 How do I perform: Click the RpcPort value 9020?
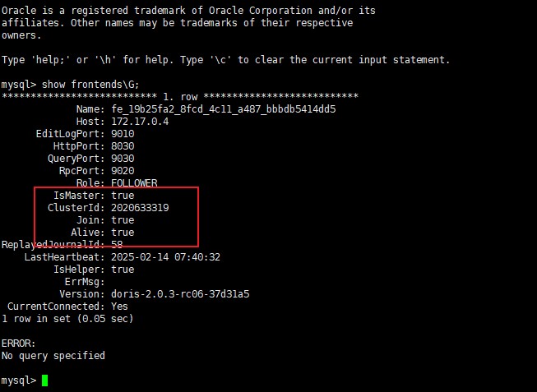click(123, 171)
